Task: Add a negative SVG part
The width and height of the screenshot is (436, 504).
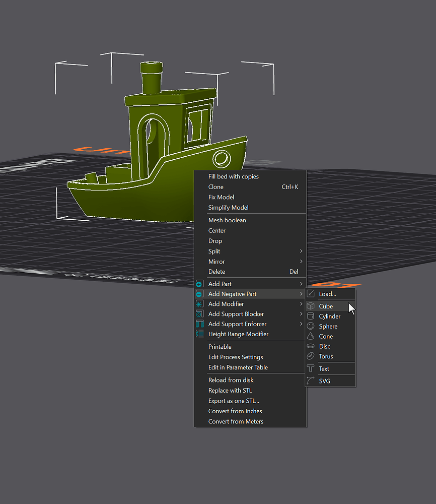Action: [x=330, y=381]
